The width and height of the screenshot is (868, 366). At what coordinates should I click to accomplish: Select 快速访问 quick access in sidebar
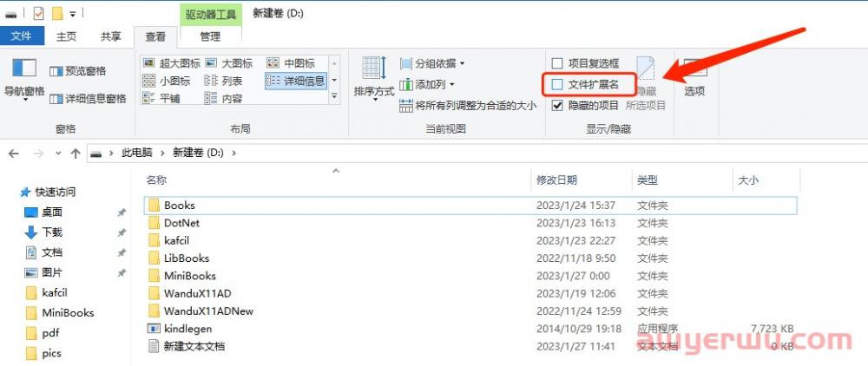pyautogui.click(x=48, y=192)
